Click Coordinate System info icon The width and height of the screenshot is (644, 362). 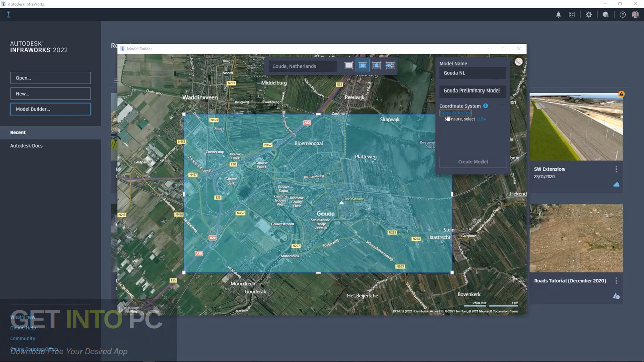(x=486, y=106)
